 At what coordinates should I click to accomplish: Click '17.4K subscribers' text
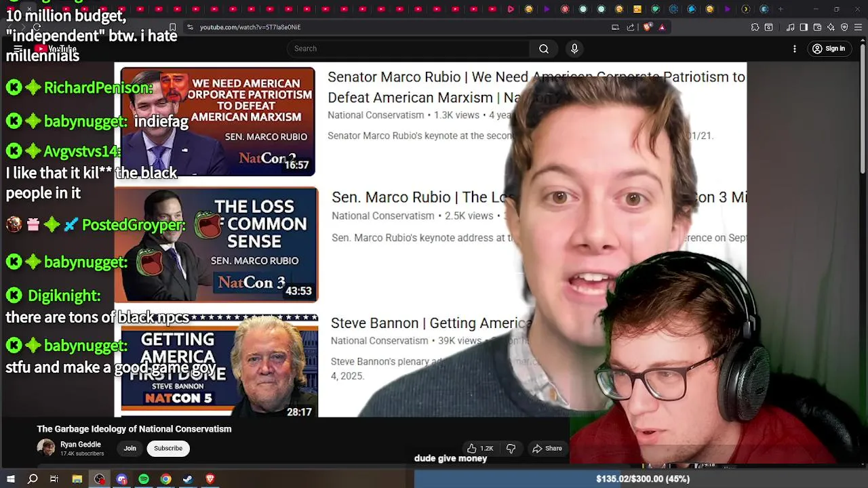click(x=82, y=453)
